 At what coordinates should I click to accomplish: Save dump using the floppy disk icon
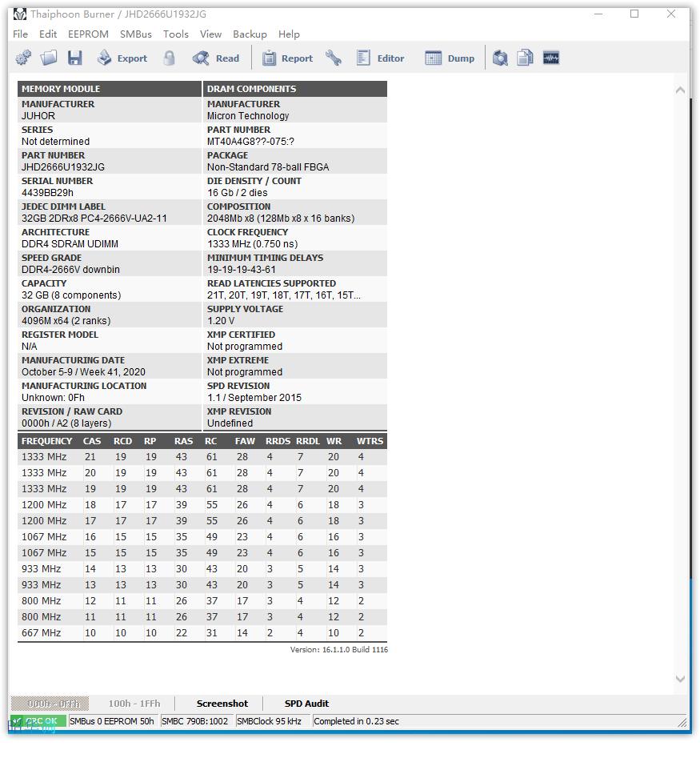tap(74, 58)
